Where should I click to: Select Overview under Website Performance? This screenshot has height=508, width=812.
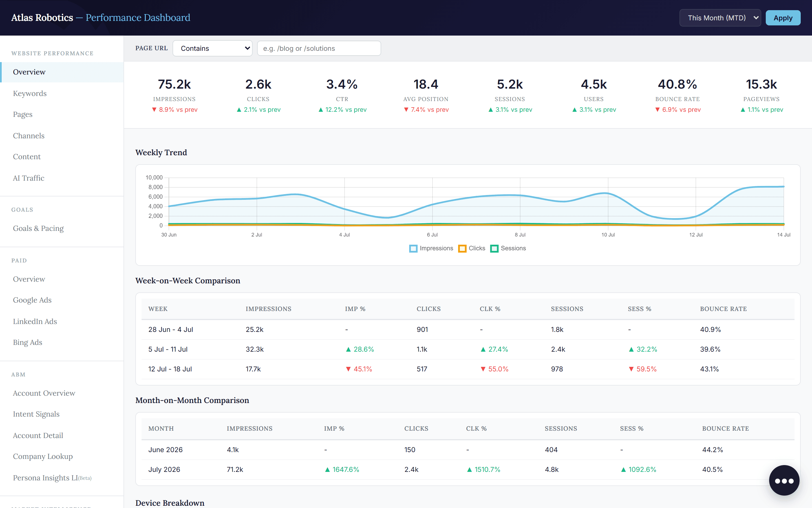(x=62, y=72)
